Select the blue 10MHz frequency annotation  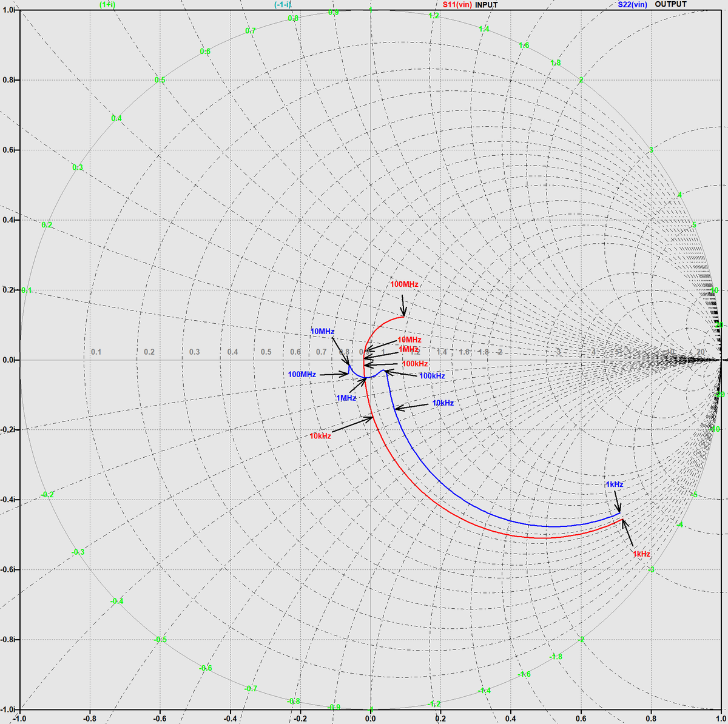(x=322, y=331)
